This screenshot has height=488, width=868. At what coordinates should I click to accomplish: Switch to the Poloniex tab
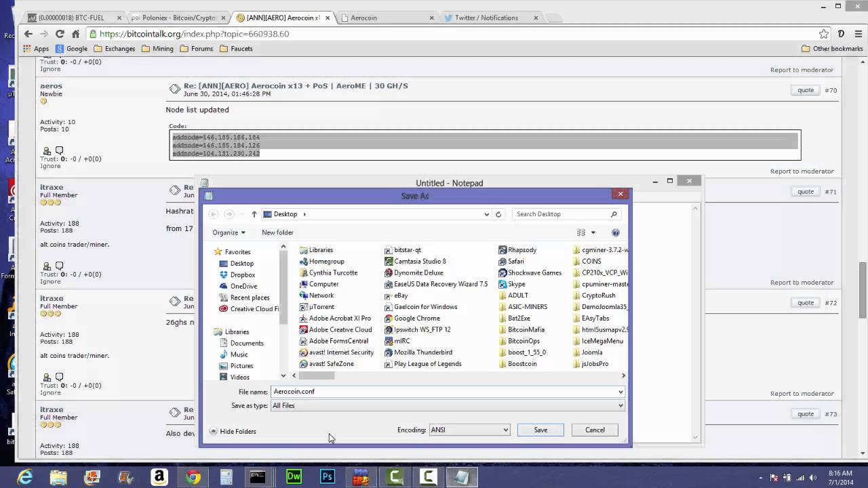(178, 18)
